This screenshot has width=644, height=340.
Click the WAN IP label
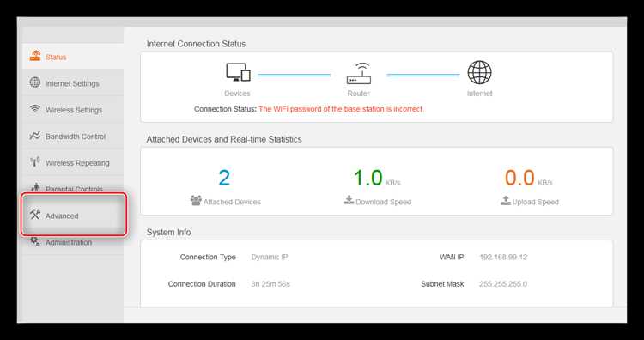click(452, 257)
